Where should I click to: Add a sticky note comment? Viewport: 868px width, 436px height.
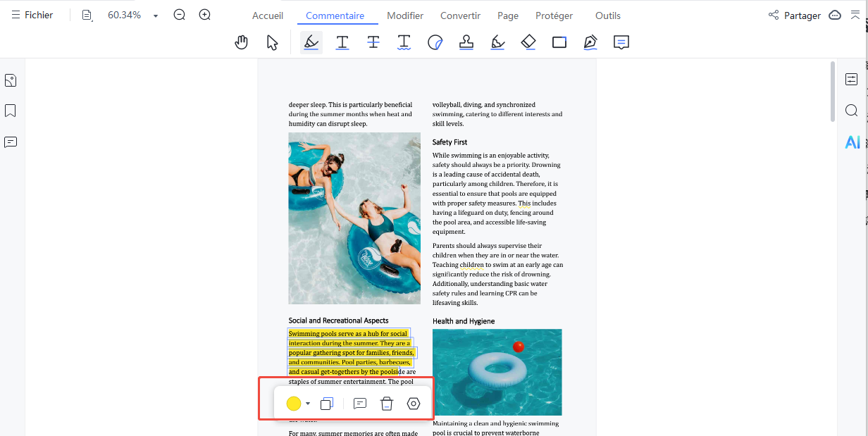[x=621, y=42]
